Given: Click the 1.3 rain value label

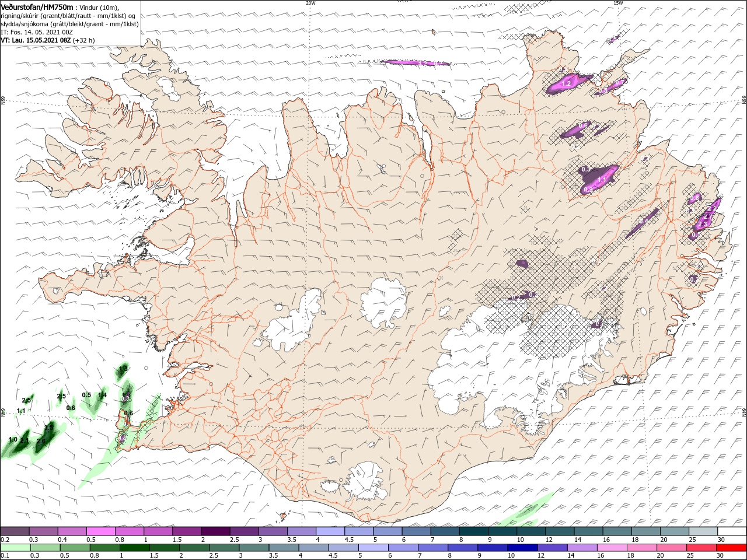Looking at the screenshot, I should point(123,369).
